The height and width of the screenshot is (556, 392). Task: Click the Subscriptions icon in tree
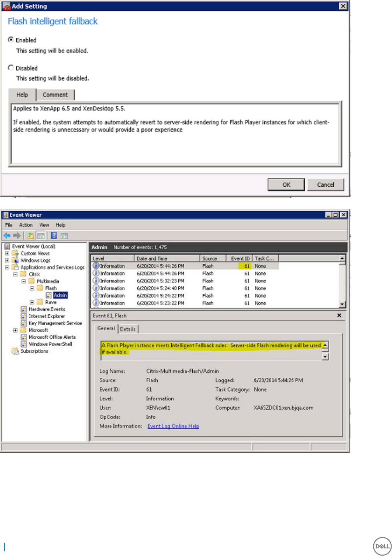(x=15, y=351)
